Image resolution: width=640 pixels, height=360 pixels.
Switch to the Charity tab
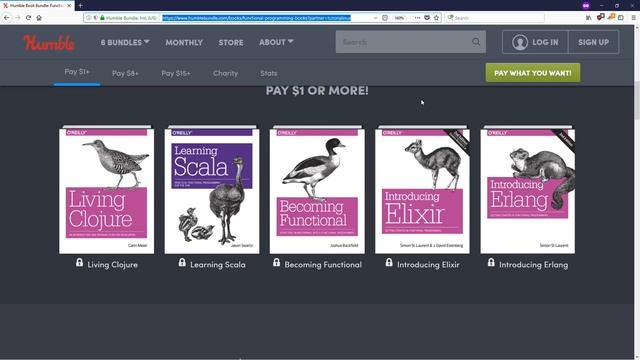tap(225, 73)
